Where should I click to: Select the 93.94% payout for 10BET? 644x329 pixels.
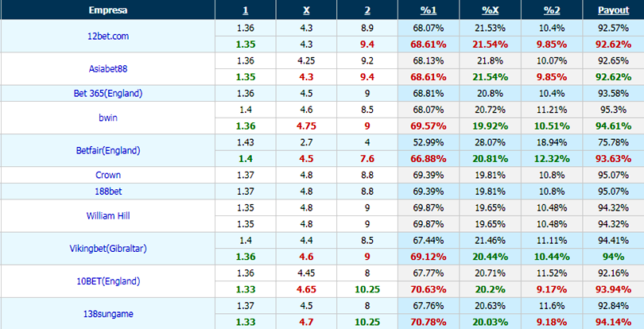[x=613, y=289]
